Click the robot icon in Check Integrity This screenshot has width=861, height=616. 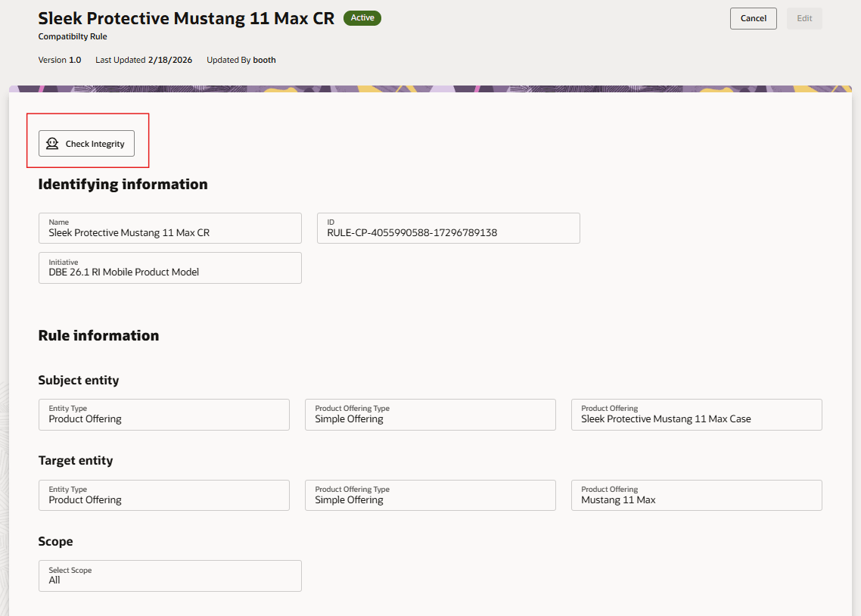(52, 143)
